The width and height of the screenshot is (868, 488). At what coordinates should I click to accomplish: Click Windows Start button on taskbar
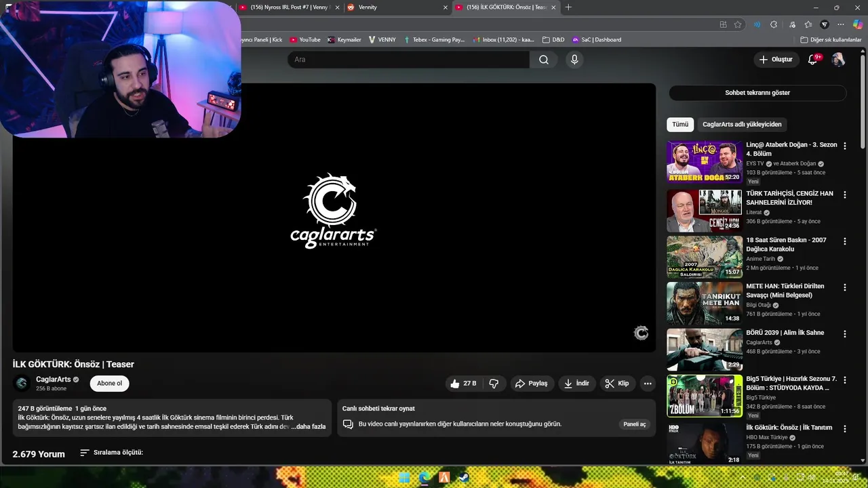click(404, 478)
